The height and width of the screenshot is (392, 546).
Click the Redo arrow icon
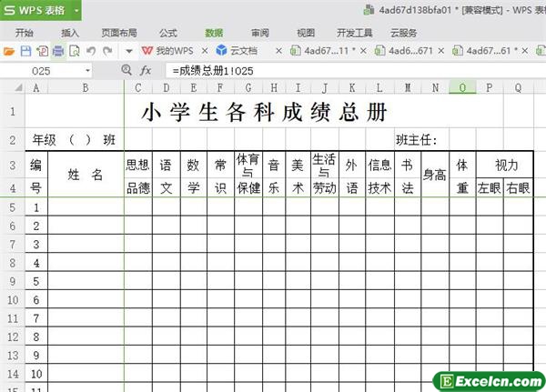click(107, 51)
